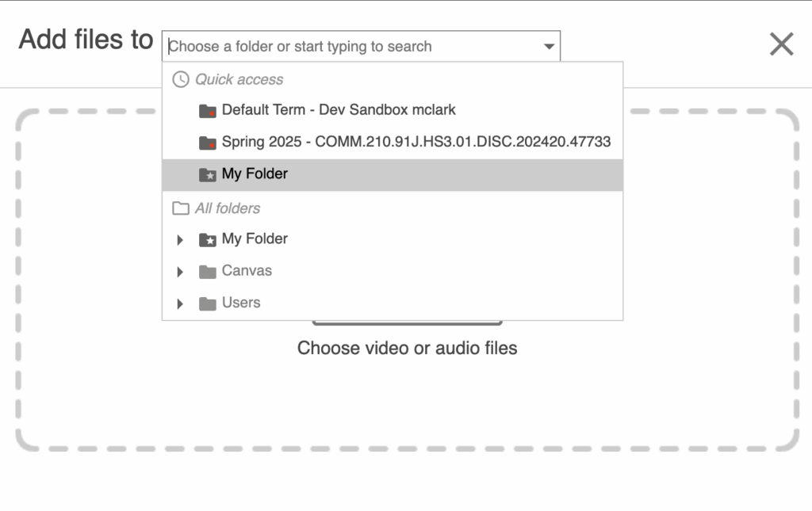Expand the Canvas folder
This screenshot has height=511, width=812.
180,272
